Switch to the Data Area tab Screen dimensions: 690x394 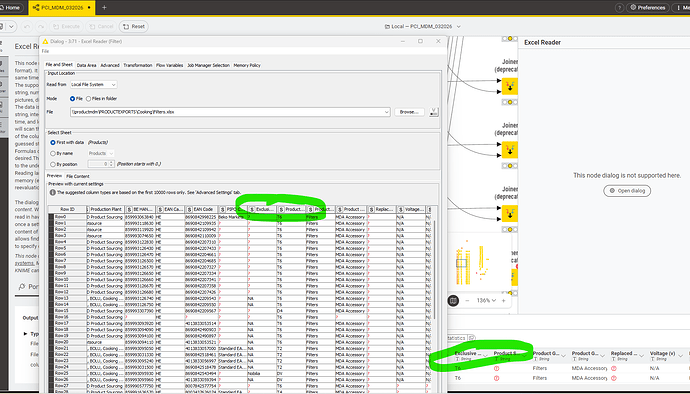tap(86, 65)
